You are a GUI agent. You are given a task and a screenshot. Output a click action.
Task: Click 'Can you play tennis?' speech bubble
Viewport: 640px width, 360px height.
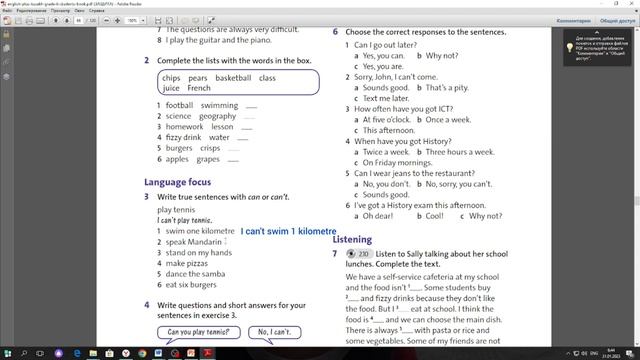coord(199,332)
